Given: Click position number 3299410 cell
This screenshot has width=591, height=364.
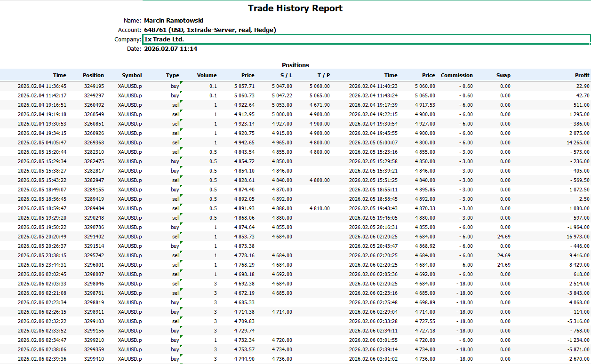Looking at the screenshot, I should [94, 359].
